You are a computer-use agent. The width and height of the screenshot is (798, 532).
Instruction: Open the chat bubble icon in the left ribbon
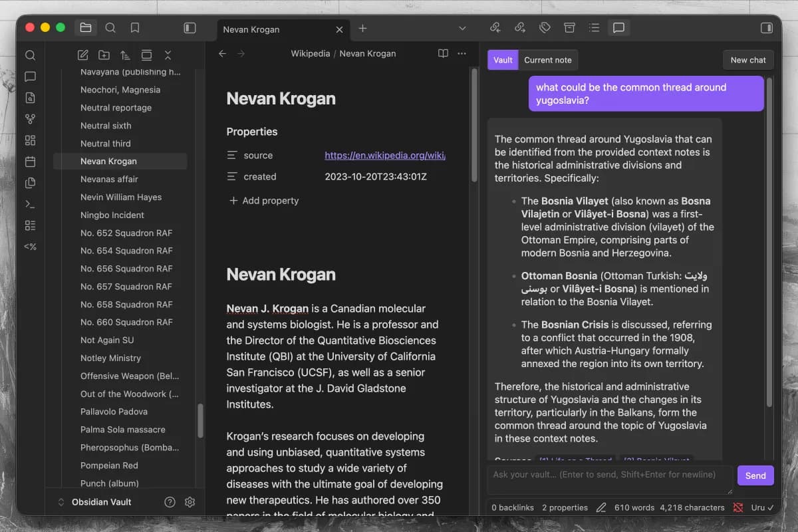[x=30, y=76]
